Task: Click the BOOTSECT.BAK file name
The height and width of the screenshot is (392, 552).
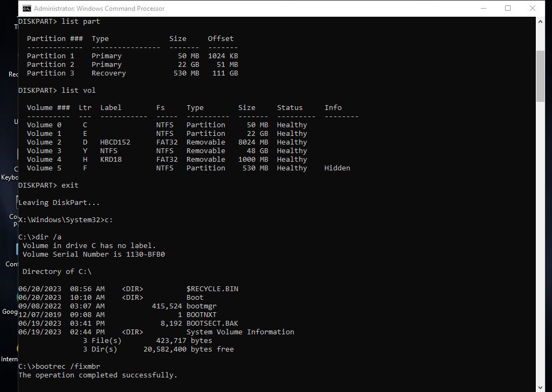Action: pos(212,323)
